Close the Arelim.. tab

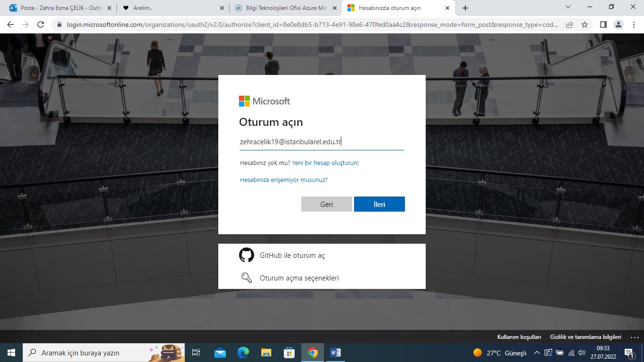click(x=222, y=8)
